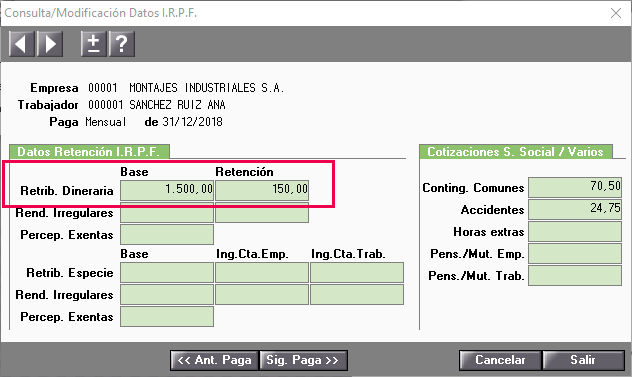The width and height of the screenshot is (632, 377).
Task: Click the Pens./Mut. Emp. field
Action: 575,254
